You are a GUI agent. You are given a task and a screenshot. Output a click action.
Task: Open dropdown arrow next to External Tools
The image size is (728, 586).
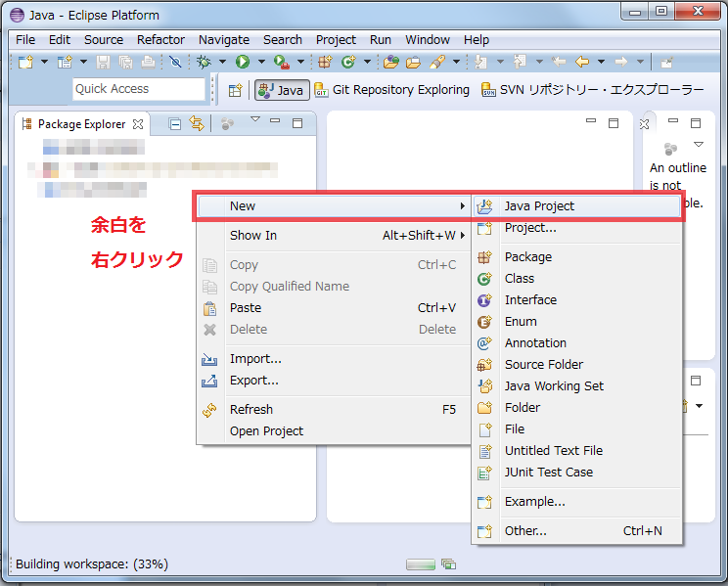click(300, 62)
